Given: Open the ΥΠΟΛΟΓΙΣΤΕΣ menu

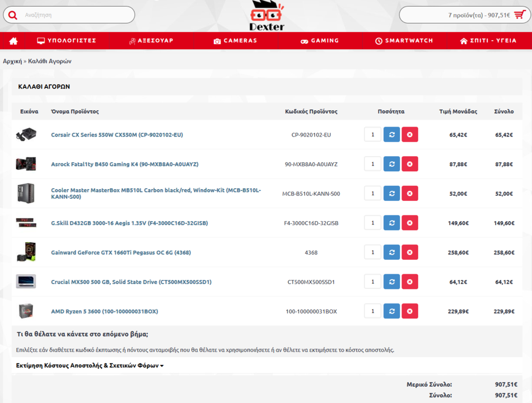Looking at the screenshot, I should coord(67,40).
